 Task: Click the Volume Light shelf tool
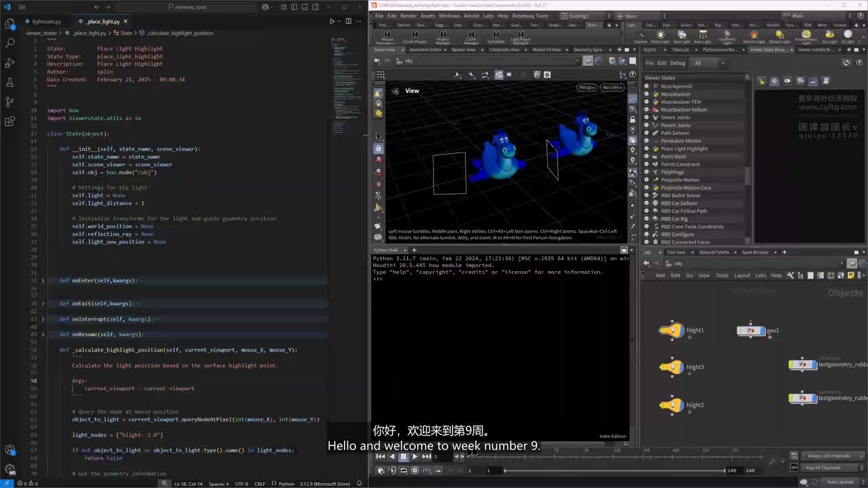tap(753, 37)
